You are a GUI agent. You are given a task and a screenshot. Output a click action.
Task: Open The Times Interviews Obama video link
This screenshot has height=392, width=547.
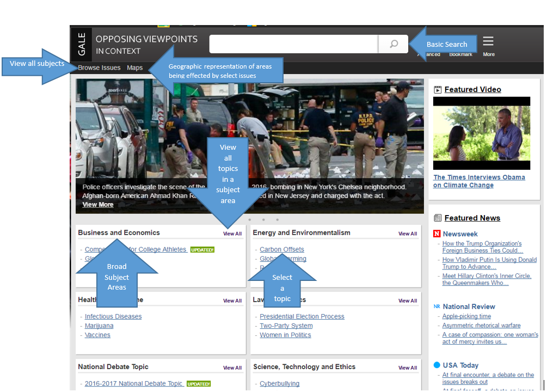tap(479, 180)
